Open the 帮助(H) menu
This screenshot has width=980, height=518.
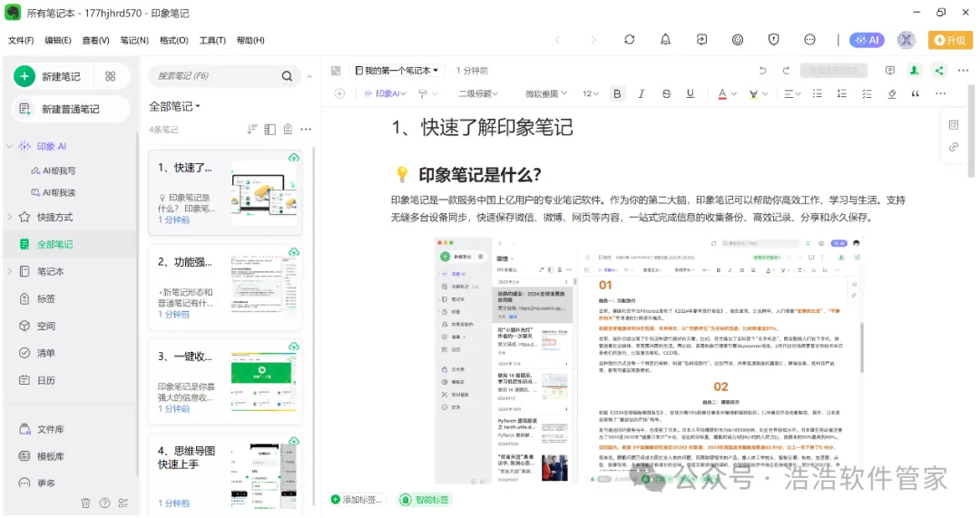(250, 40)
